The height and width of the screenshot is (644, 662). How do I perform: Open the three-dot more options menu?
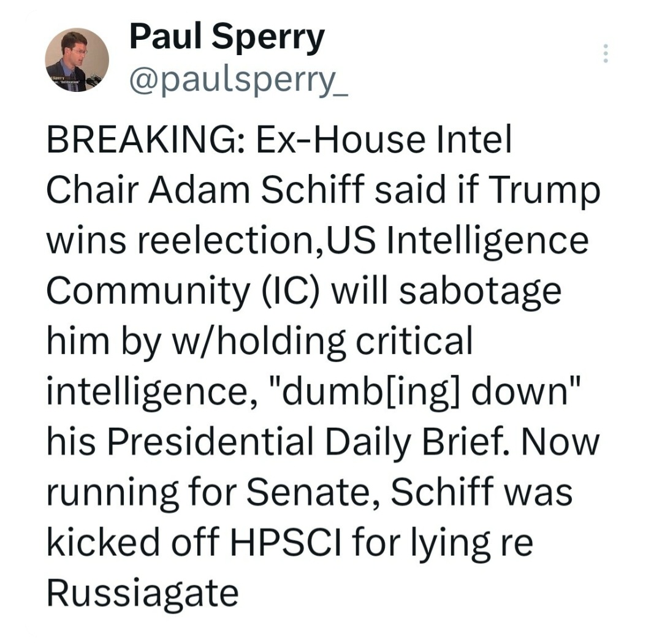(606, 53)
